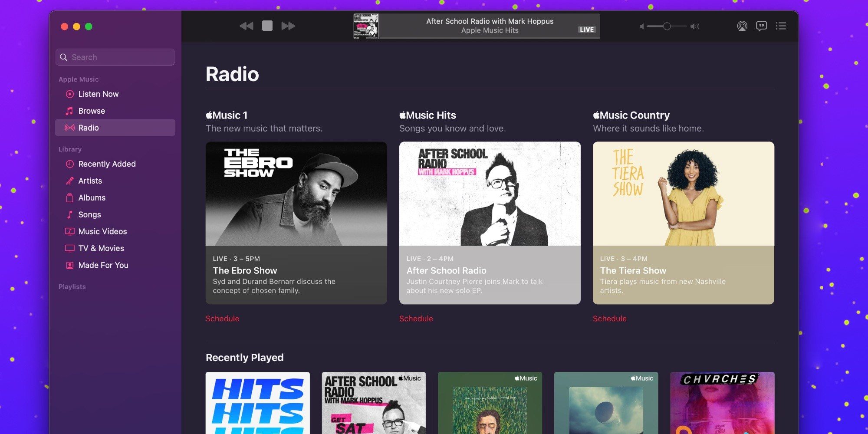
Task: Open the CHVRCHES recently played tile
Action: click(722, 403)
